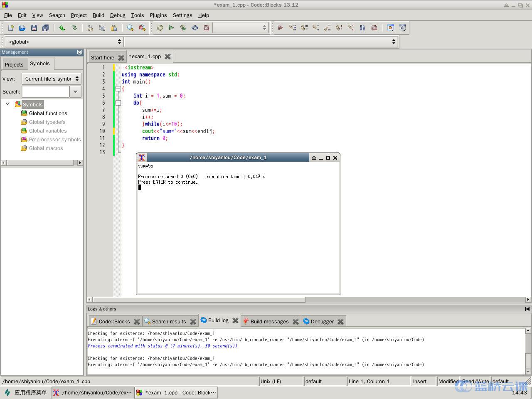Pause the debugger with the break icon

click(x=362, y=28)
